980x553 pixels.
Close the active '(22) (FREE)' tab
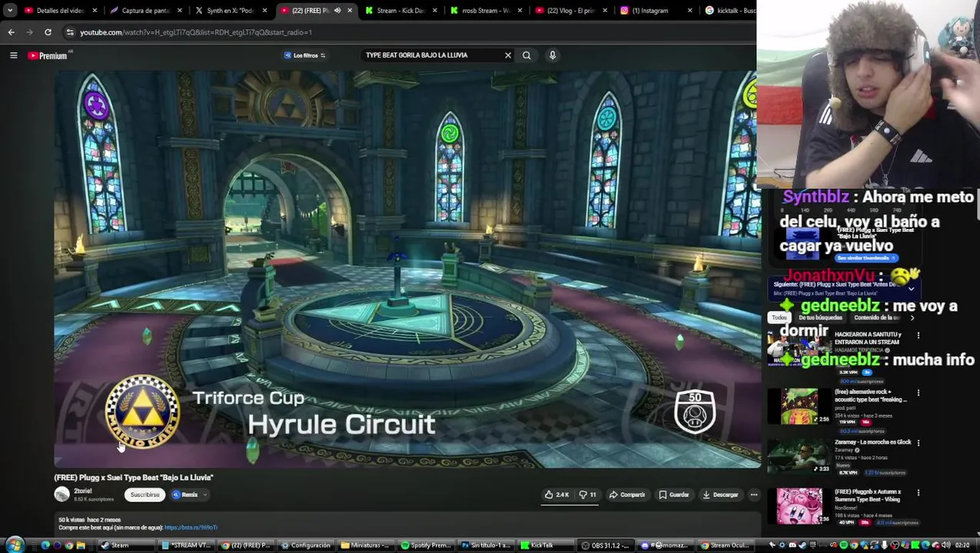point(350,11)
